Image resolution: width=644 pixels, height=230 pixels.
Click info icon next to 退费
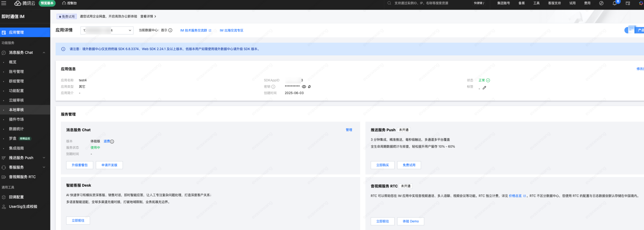(112, 141)
